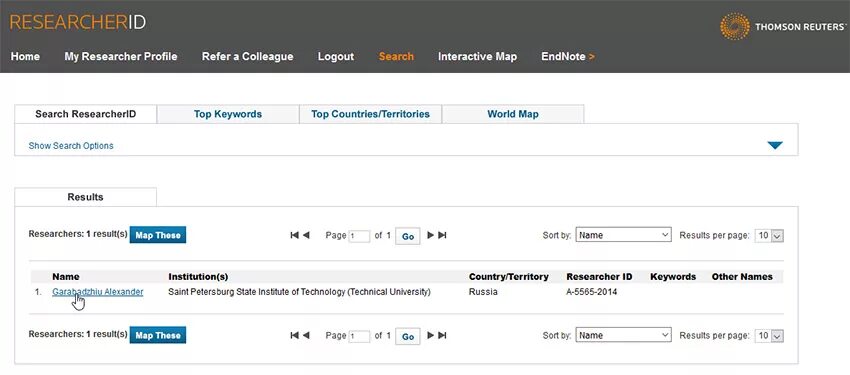Click the Name column header
The width and height of the screenshot is (850, 375).
[66, 277]
